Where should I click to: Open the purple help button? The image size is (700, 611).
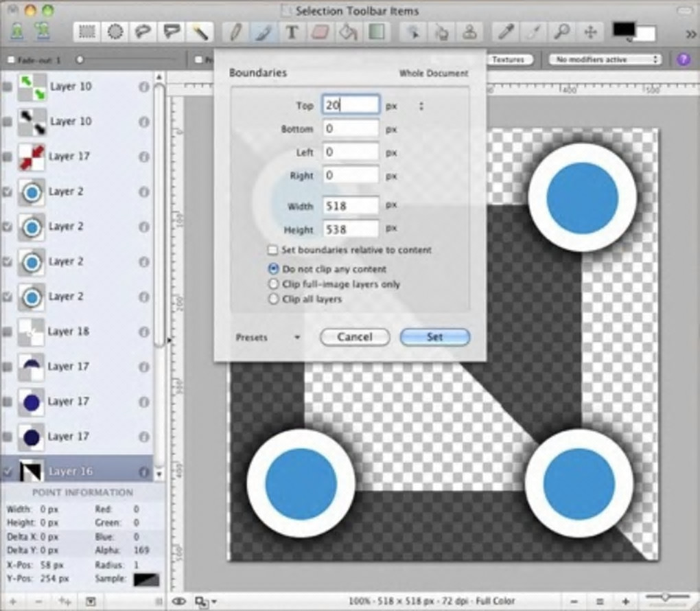tap(684, 60)
